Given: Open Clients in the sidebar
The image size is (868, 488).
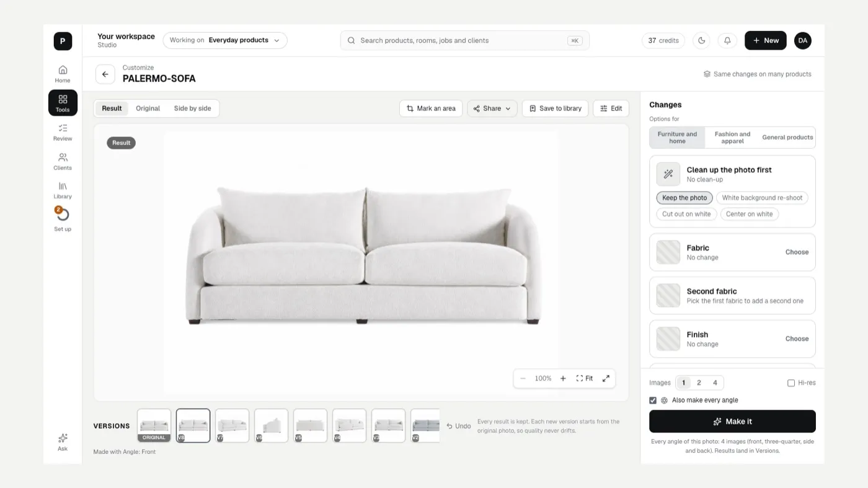Looking at the screenshot, I should [x=63, y=161].
